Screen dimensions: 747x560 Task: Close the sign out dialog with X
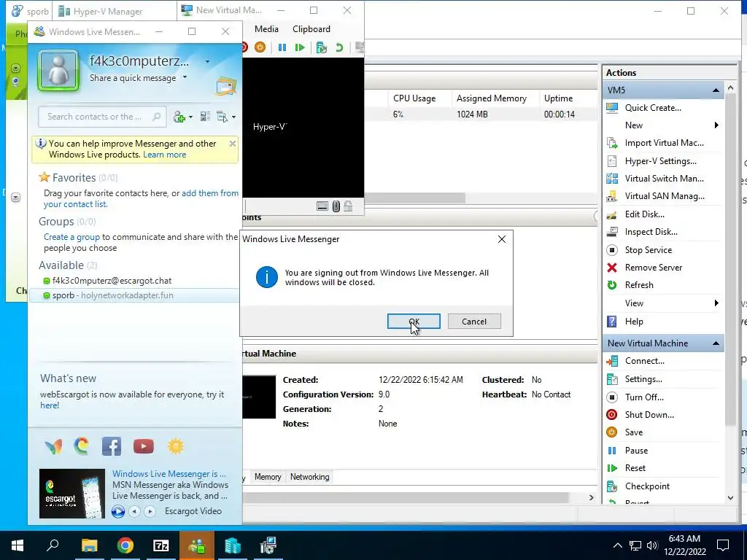coord(502,239)
